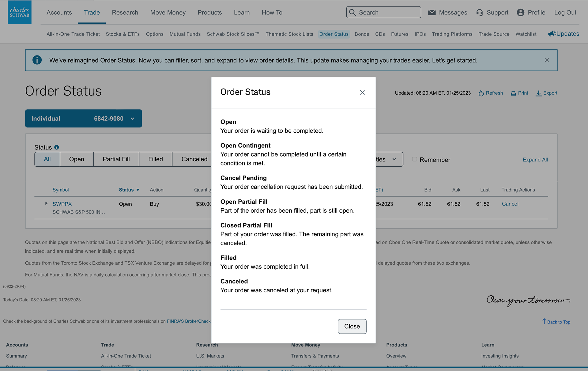Click in the Search input field

pos(384,12)
